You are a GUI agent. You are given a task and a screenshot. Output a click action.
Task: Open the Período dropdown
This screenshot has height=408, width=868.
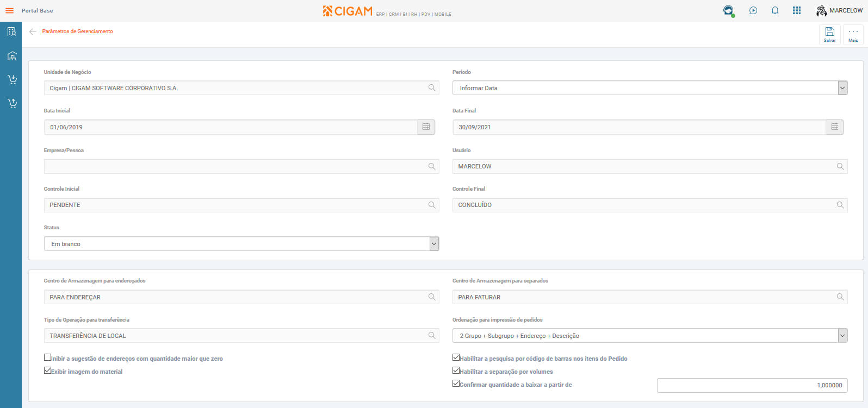point(650,88)
